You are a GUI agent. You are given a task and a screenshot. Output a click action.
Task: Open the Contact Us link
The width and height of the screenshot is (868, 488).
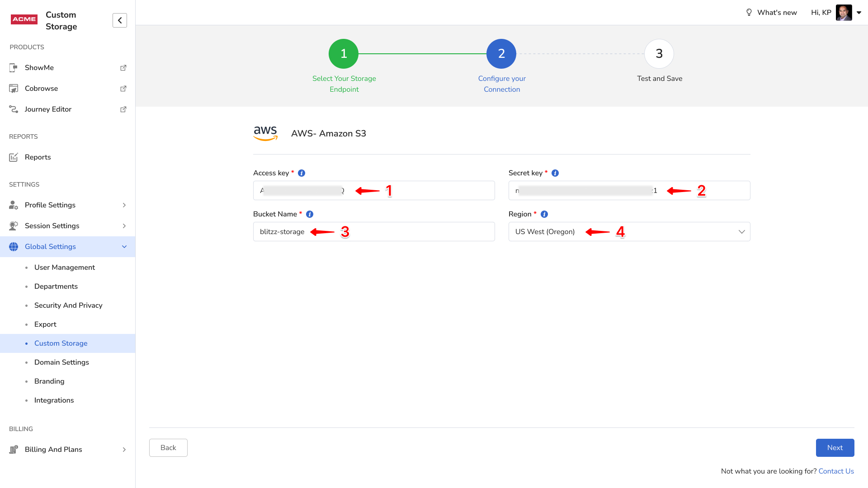coord(836,471)
